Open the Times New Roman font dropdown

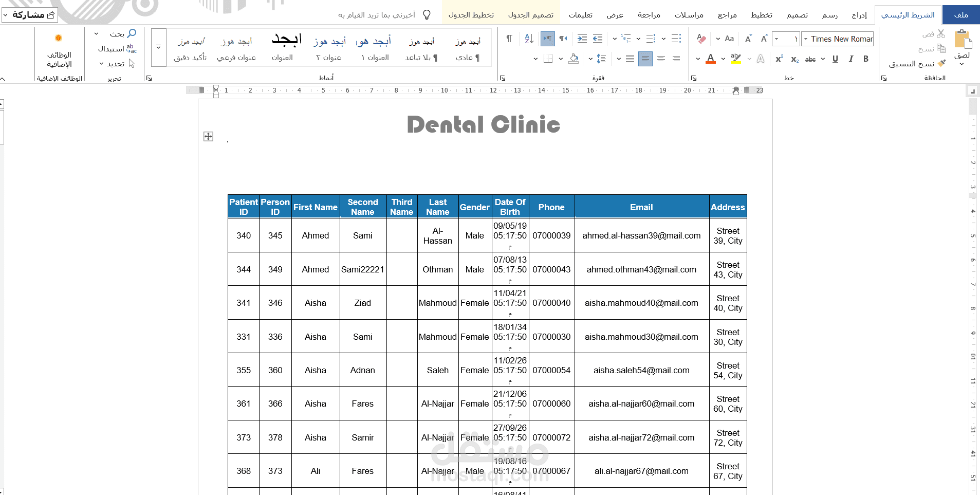point(806,39)
